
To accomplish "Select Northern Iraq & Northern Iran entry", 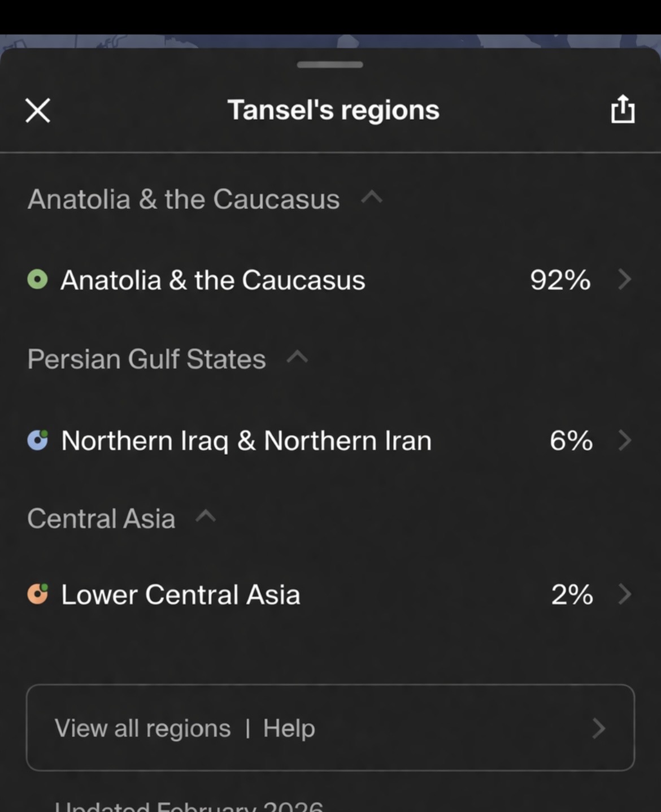I will pos(246,441).
